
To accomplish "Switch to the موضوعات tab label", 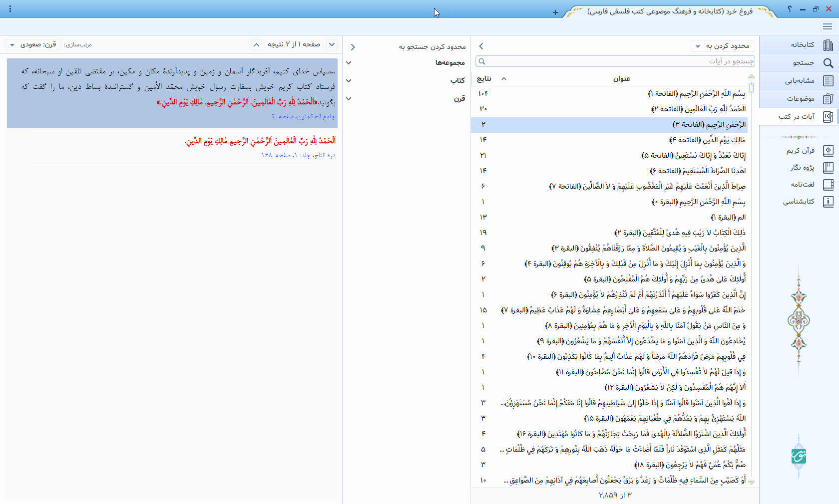I will tap(801, 99).
